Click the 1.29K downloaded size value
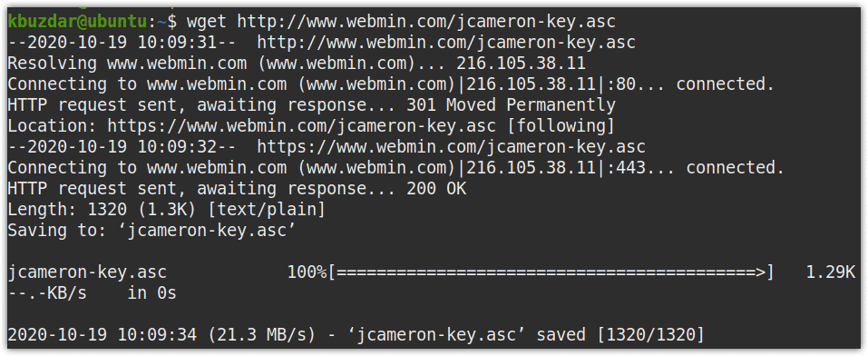Viewport: 868px width, 356px height. (x=831, y=272)
